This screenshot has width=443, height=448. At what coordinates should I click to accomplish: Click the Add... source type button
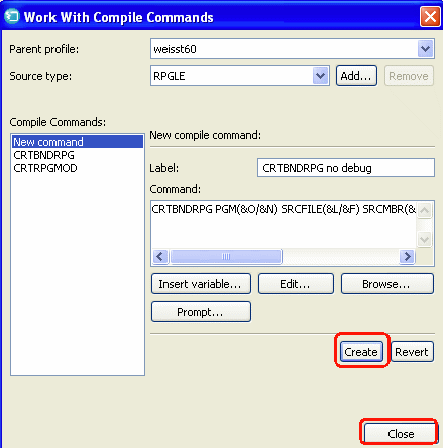tap(356, 76)
